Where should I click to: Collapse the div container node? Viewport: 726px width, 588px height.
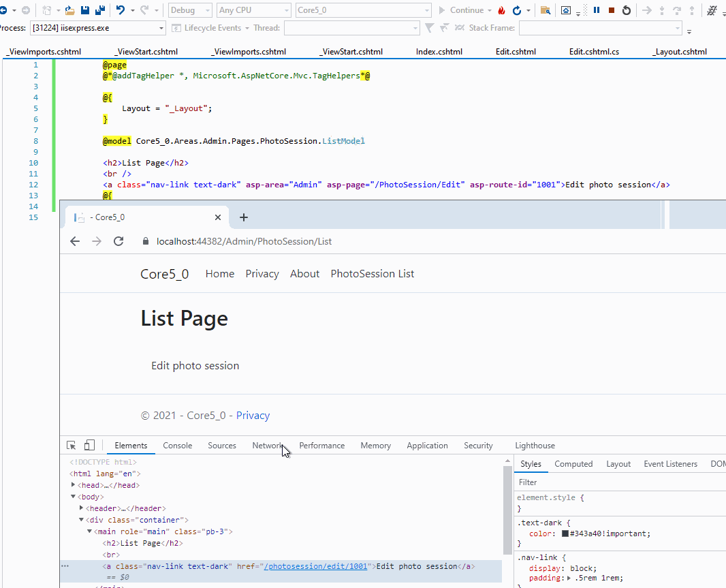(x=82, y=519)
